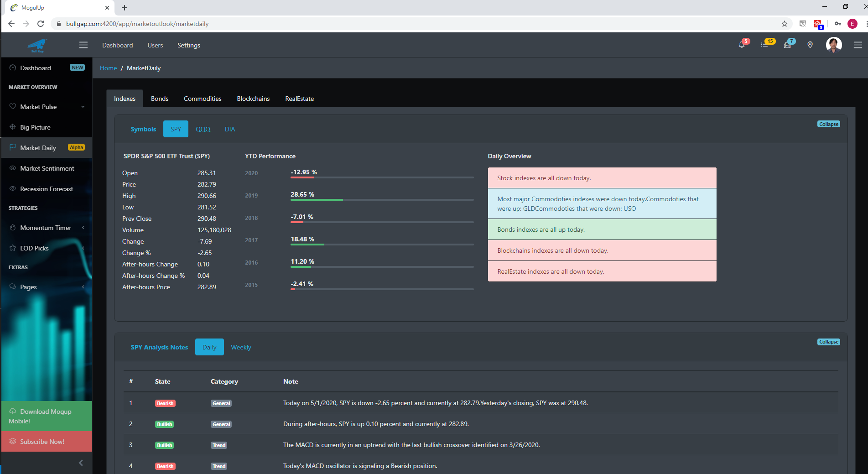Viewport: 868px width, 474px height.
Task: Click the site lock icon in address bar
Action: point(59,24)
